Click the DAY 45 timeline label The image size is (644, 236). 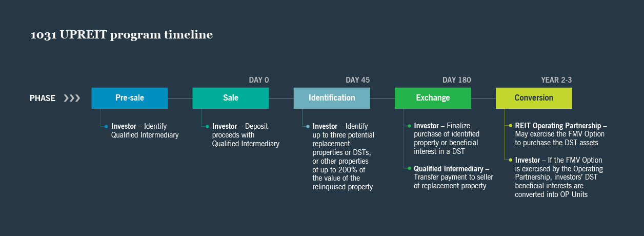tap(357, 80)
